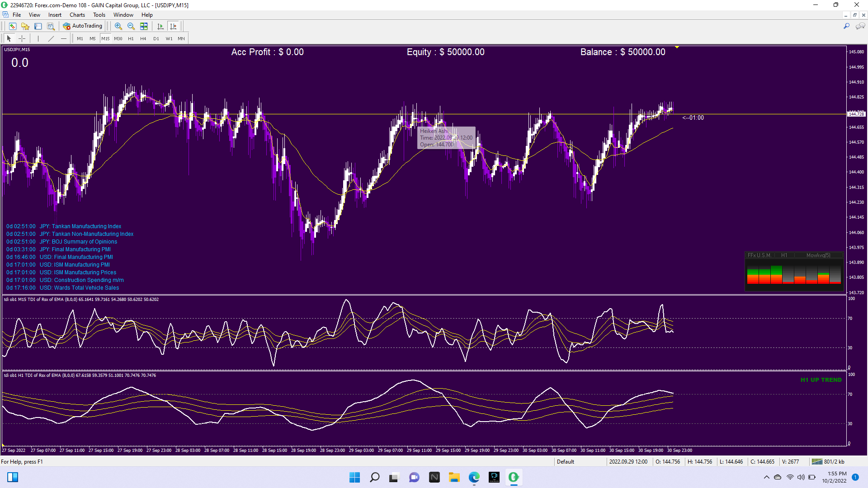Click the Zoom Out chart icon

(x=131, y=26)
